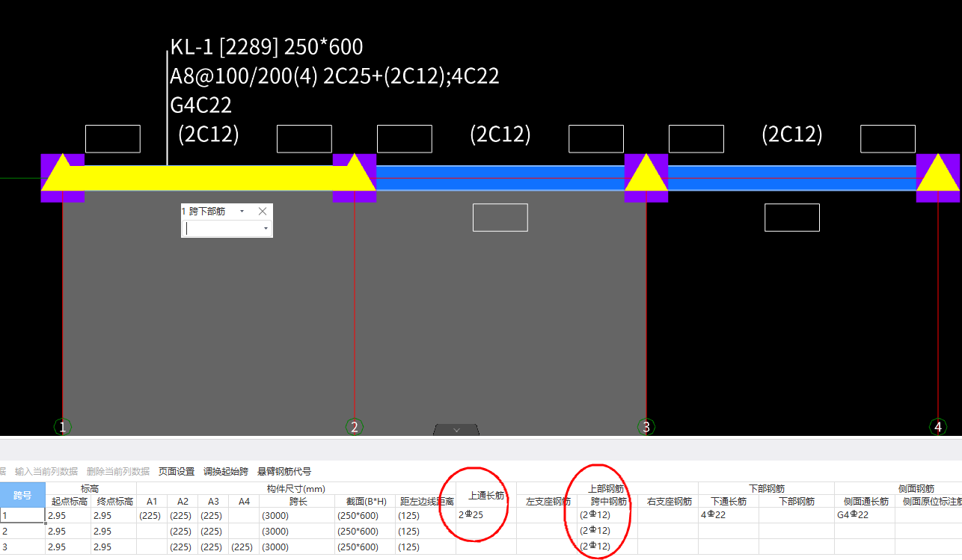Collapse the drawing pane using the bottom chevron

(x=456, y=429)
